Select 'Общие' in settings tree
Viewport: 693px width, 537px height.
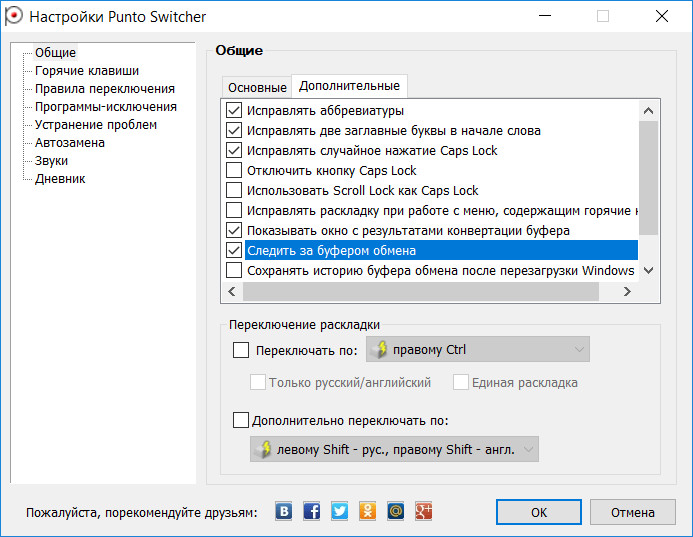pos(56,53)
